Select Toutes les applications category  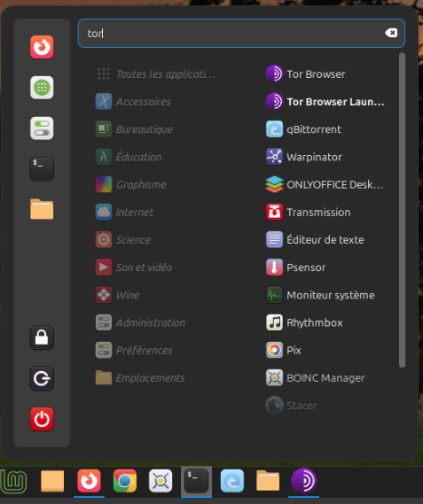click(x=156, y=74)
